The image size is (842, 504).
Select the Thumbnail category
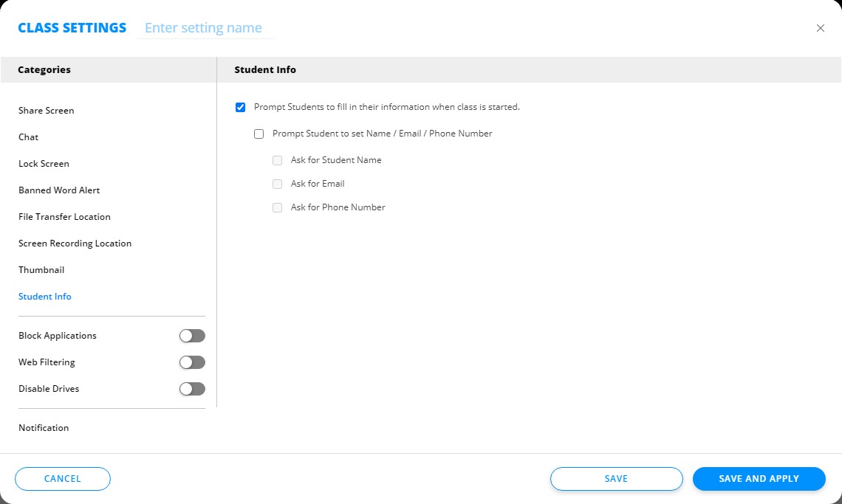[x=41, y=270]
